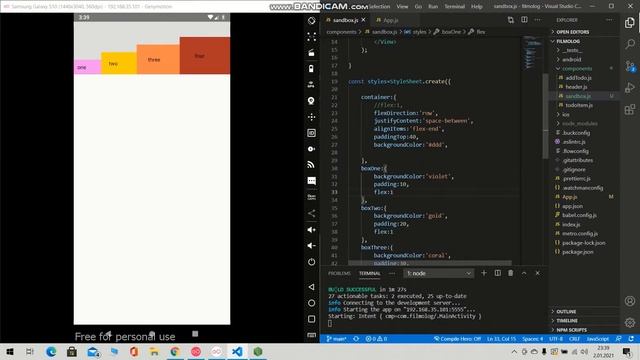Click the Genymotion rotate device icon
Image resolution: width=640 pixels, height=360 pixels.
[311, 21]
